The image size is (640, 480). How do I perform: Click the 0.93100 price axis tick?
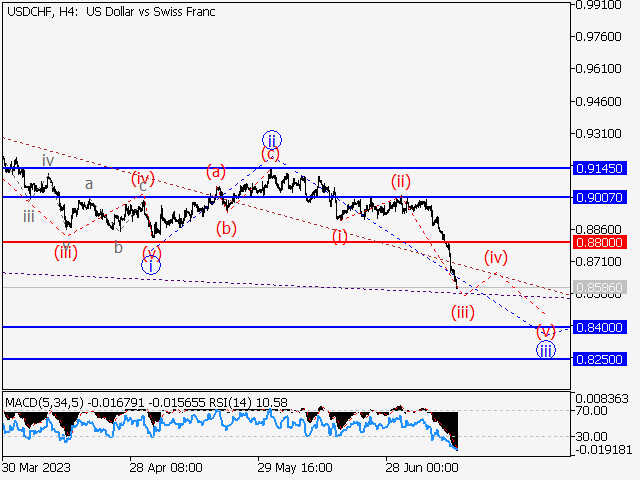click(x=598, y=133)
